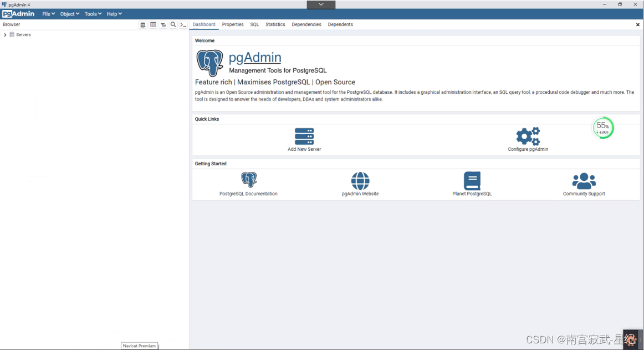Click the pgAdmin heading link
This screenshot has height=350, width=644.
coord(254,57)
